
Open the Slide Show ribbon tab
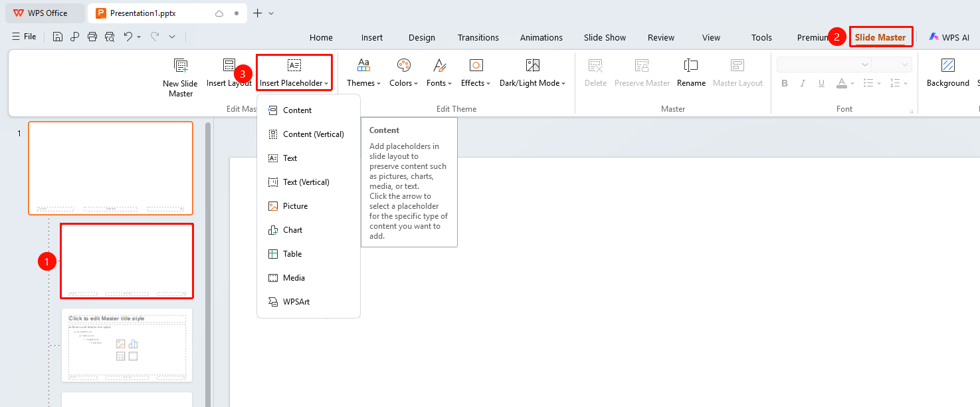coord(605,38)
